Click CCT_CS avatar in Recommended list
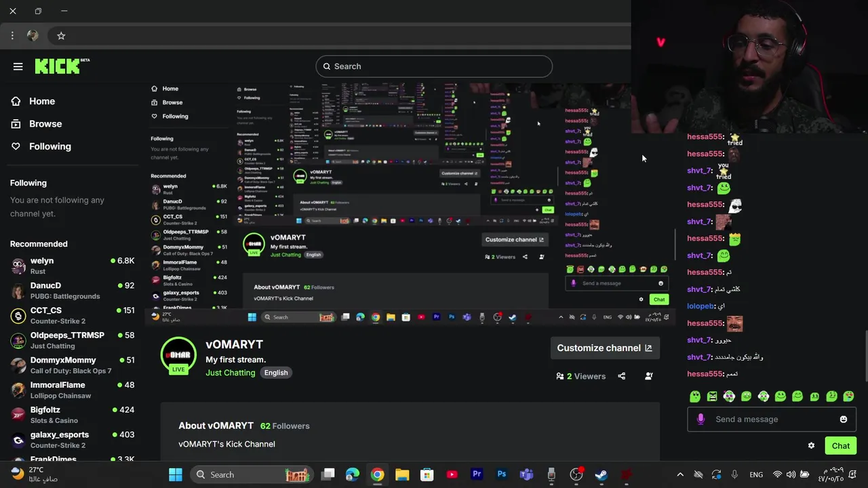The image size is (868, 488). click(18, 316)
